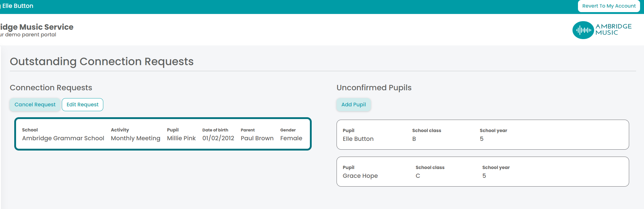Click the parent name 'Paul Brown'
Screen dimensions: 644x209
pyautogui.click(x=257, y=138)
